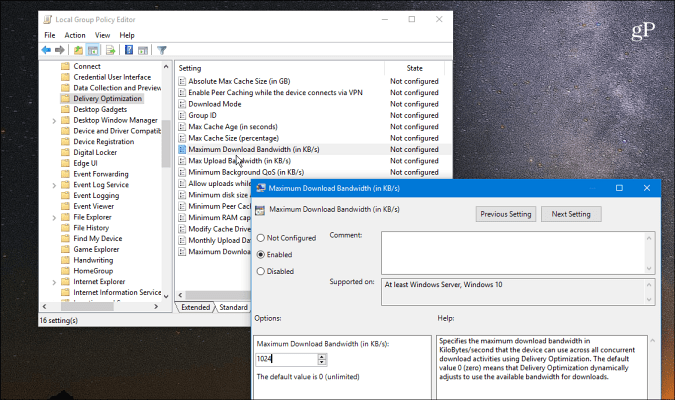Increase bandwidth value with spinner up arrow
Screen dimensions: 675x400
click(322, 357)
